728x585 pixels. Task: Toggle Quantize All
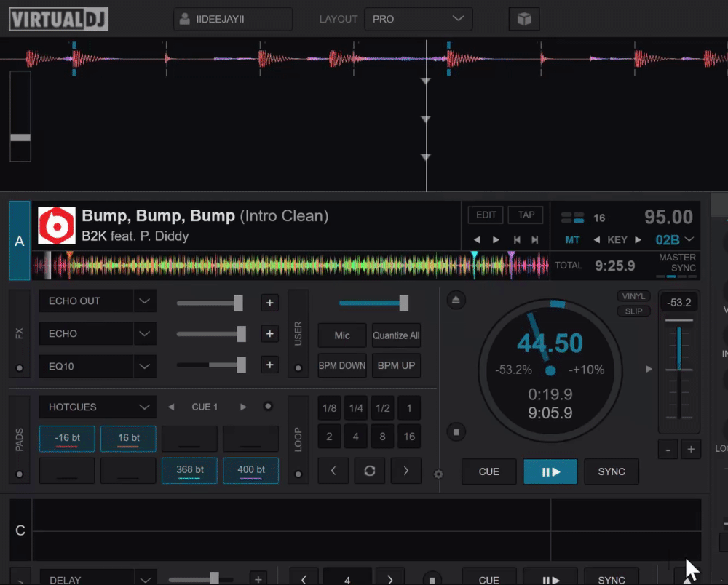point(396,335)
